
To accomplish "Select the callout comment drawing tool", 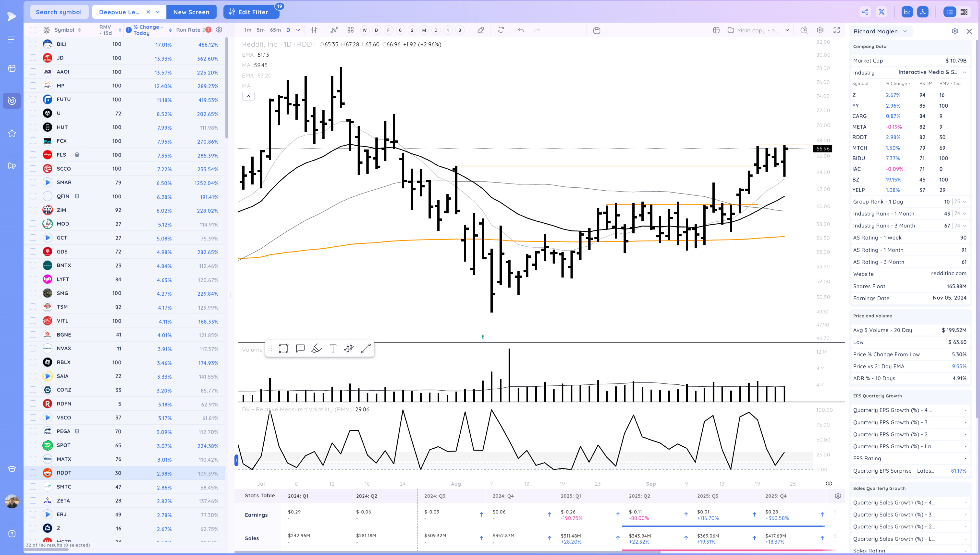I will click(301, 348).
